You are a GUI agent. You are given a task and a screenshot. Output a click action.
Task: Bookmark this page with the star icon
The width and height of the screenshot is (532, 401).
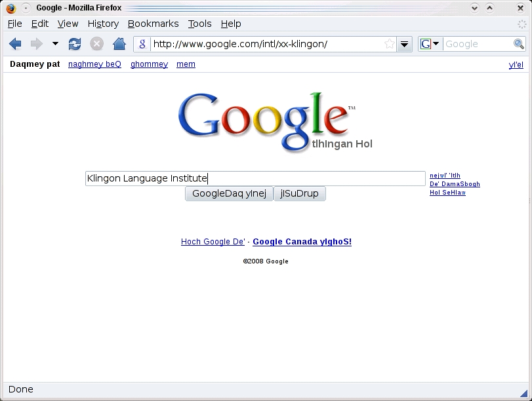(x=390, y=44)
